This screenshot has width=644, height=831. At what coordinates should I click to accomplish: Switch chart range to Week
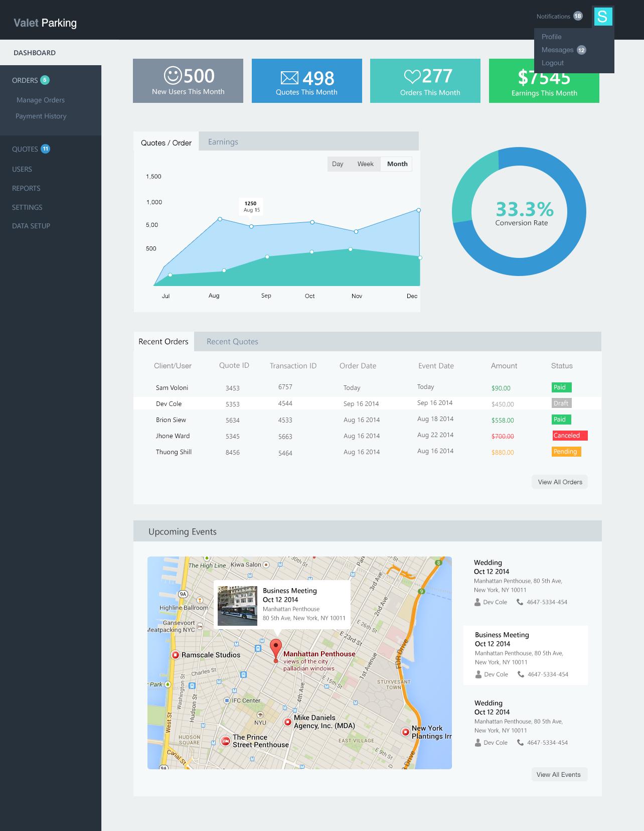click(x=365, y=164)
